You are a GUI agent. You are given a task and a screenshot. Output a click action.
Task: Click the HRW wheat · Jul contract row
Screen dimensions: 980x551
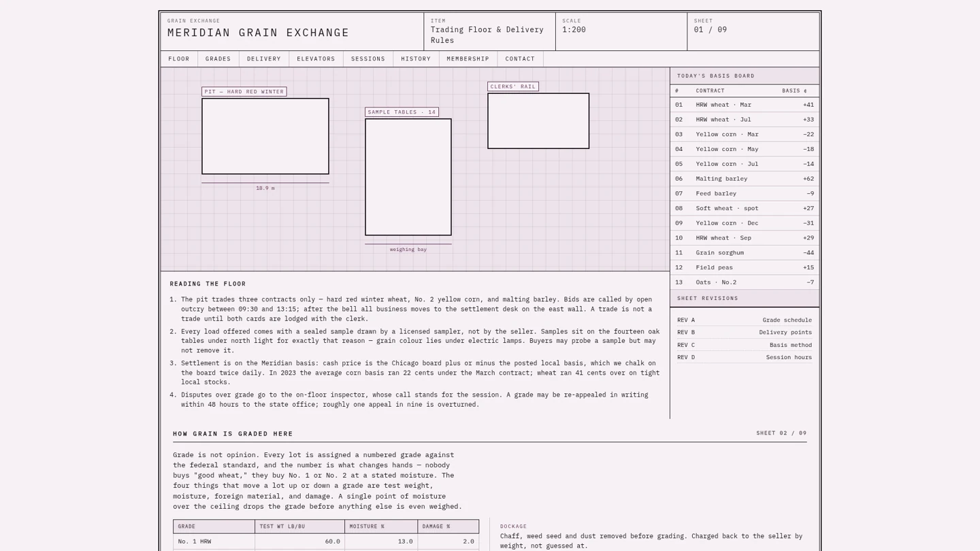click(x=745, y=120)
